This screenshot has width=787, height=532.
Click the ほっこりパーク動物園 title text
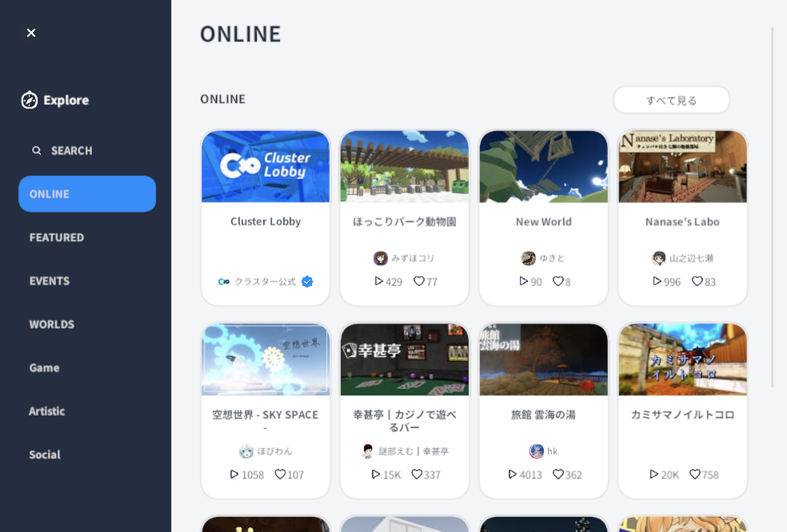(x=405, y=222)
